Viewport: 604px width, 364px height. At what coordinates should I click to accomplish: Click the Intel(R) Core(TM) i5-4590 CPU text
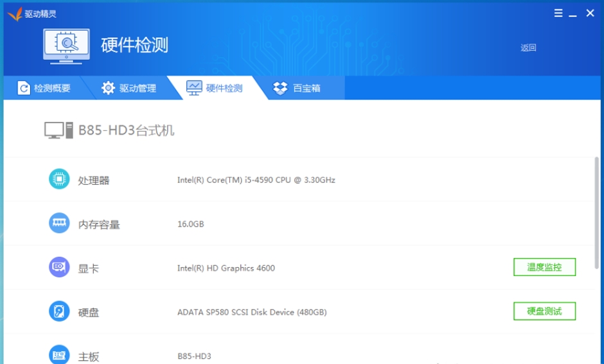[x=256, y=180]
